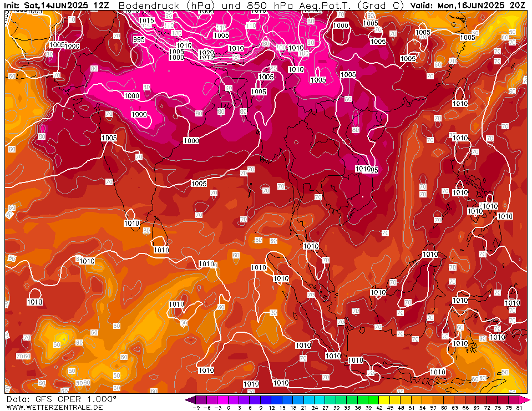Click the 0 value under the legend
Screen dimensions: 532x411
(229, 408)
